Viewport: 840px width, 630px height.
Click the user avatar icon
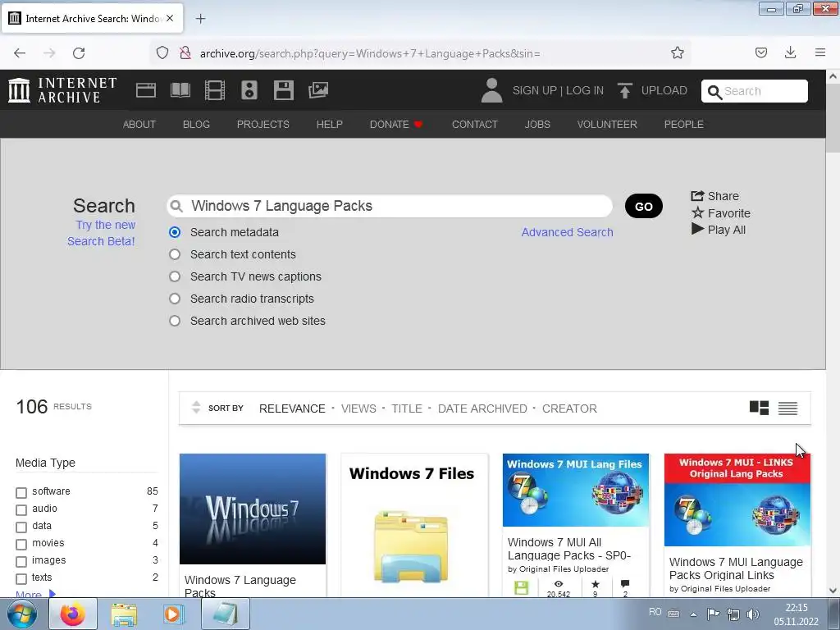point(491,90)
